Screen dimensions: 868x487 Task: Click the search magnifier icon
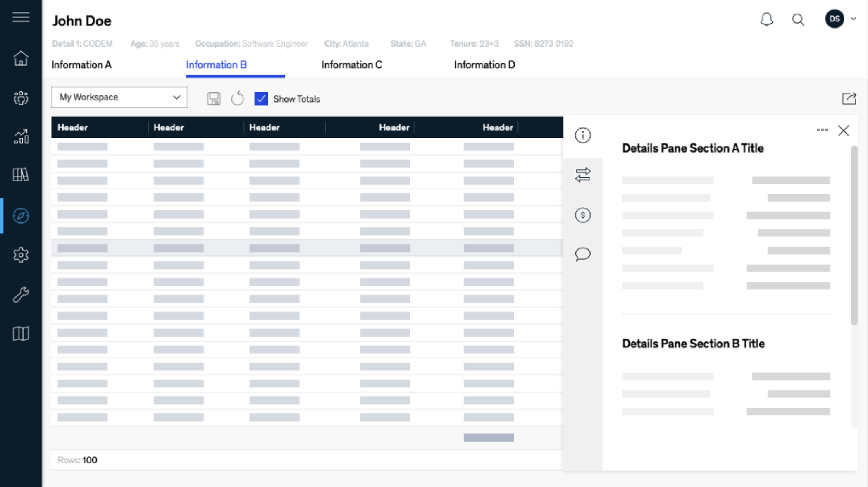pos(798,19)
